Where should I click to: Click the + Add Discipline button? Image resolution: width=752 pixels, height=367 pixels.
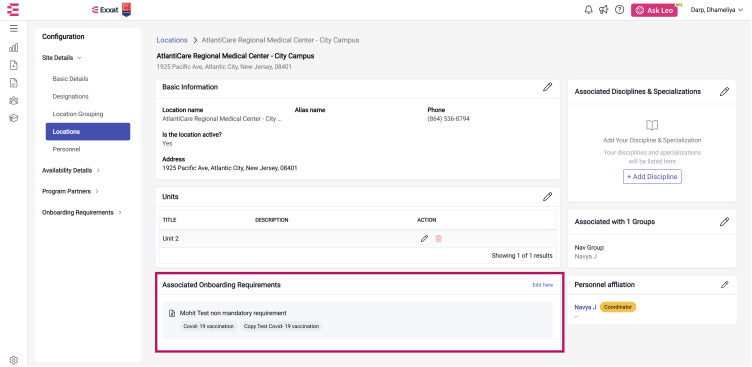[x=652, y=177]
